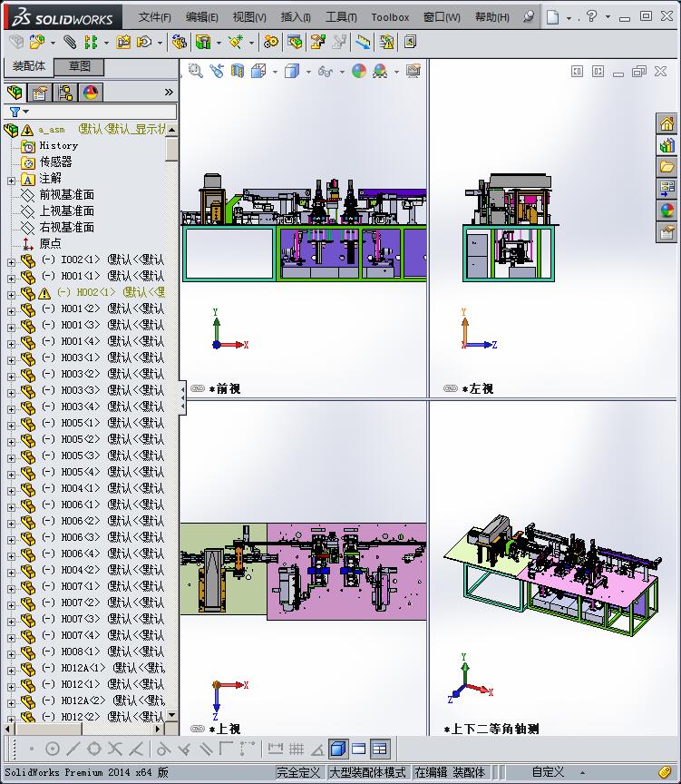This screenshot has width=681, height=784.
Task: Open SolidWorks Resources home pane
Action: (667, 123)
